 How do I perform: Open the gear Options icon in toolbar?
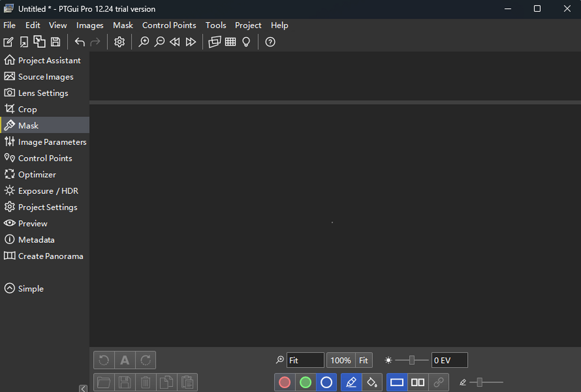coord(119,42)
